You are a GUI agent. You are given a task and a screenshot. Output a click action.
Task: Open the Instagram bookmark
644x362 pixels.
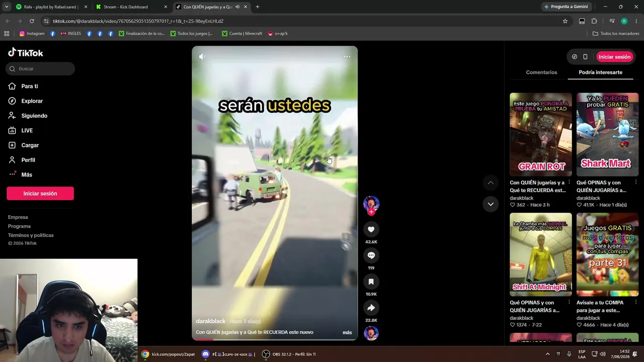pos(32,34)
